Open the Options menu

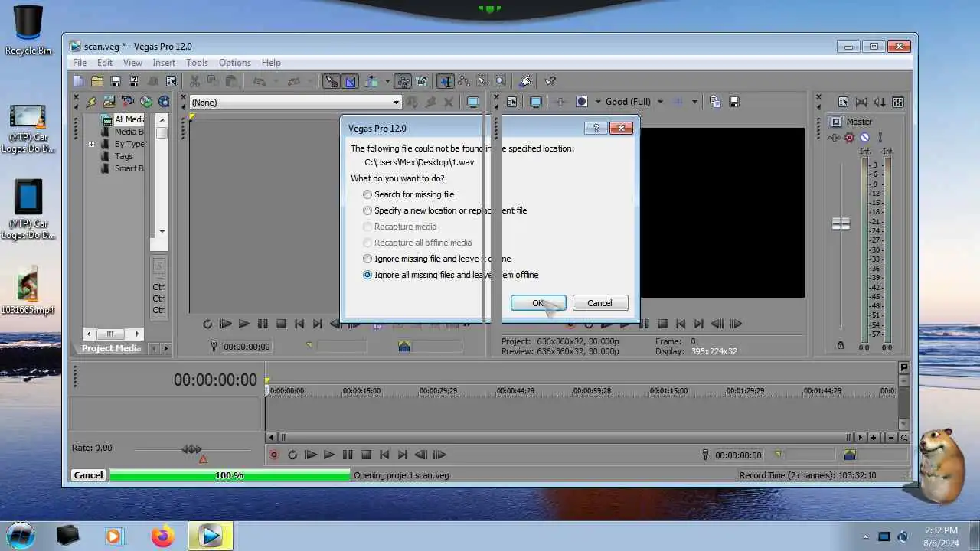[235, 63]
